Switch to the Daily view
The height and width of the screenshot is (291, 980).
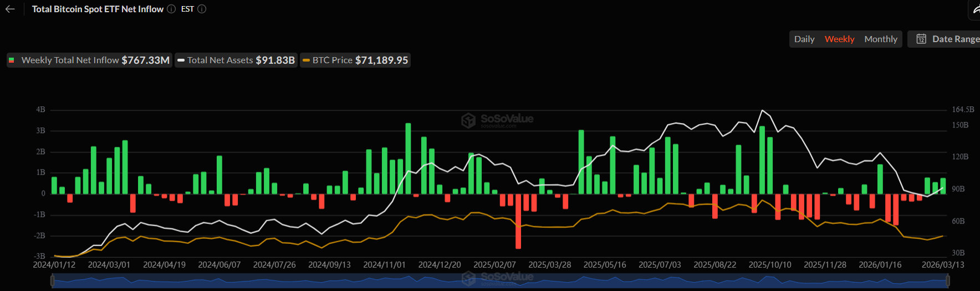pos(804,39)
